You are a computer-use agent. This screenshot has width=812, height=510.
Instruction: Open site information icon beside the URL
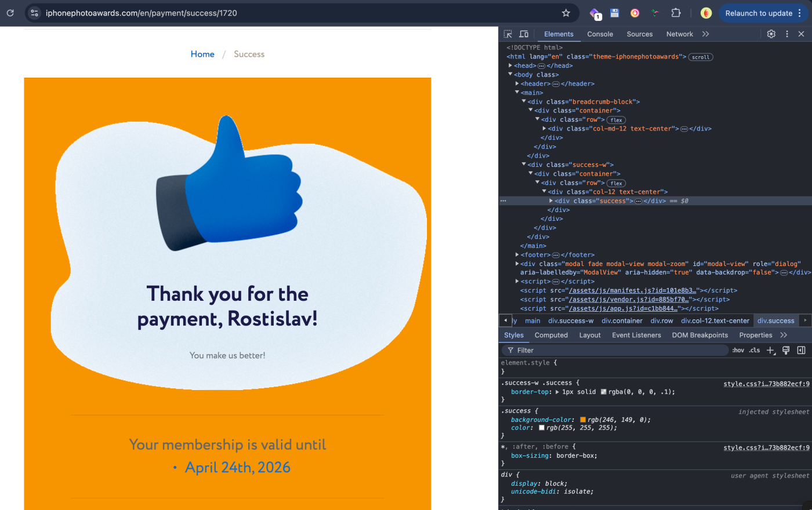click(x=34, y=13)
